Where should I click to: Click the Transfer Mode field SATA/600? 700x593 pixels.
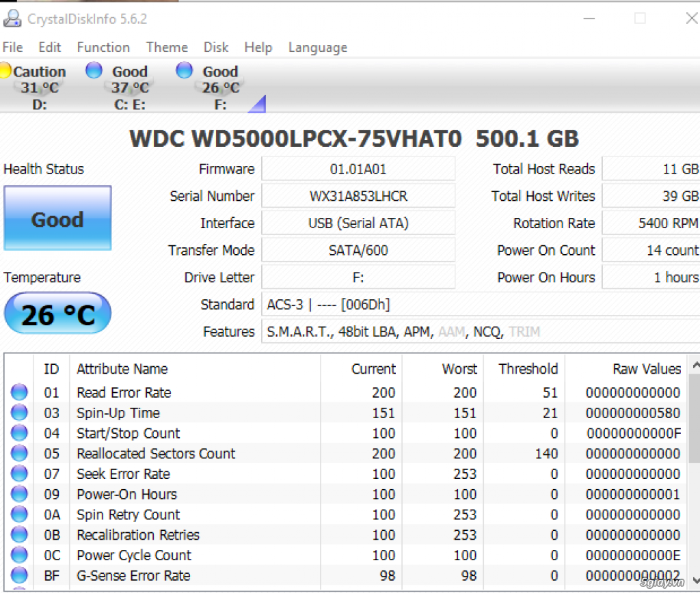click(358, 250)
